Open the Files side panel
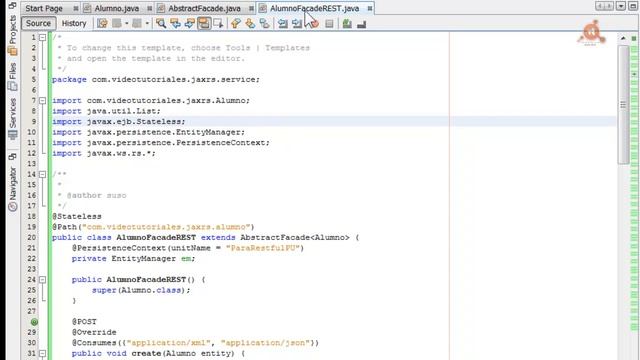Image resolution: width=640 pixels, height=360 pixels. click(13, 76)
